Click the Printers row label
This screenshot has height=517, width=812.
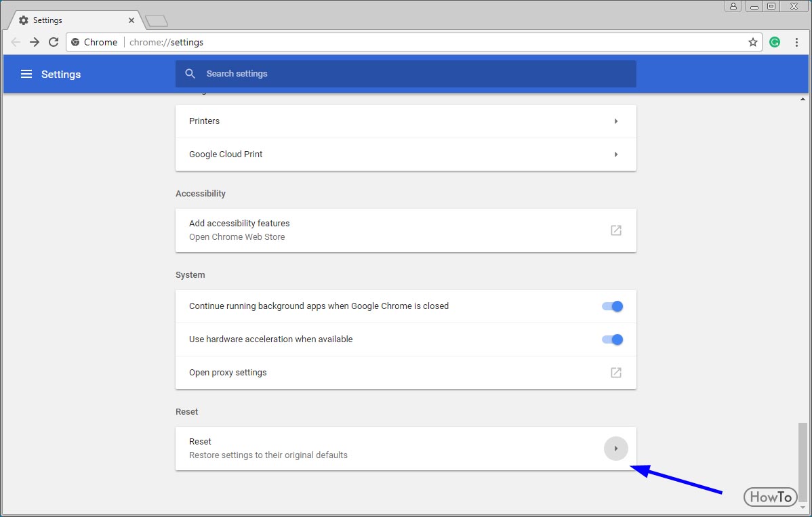204,121
